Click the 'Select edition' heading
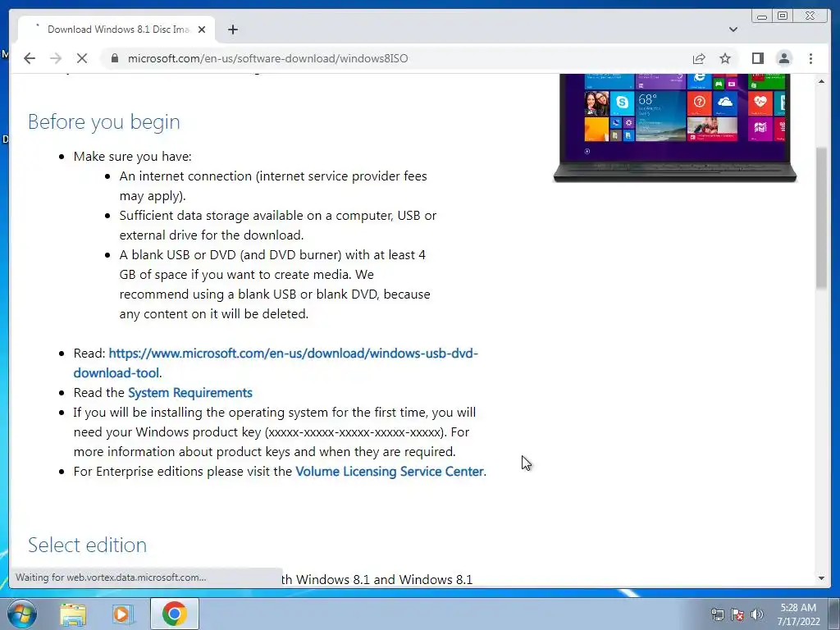840x630 pixels. [x=87, y=545]
